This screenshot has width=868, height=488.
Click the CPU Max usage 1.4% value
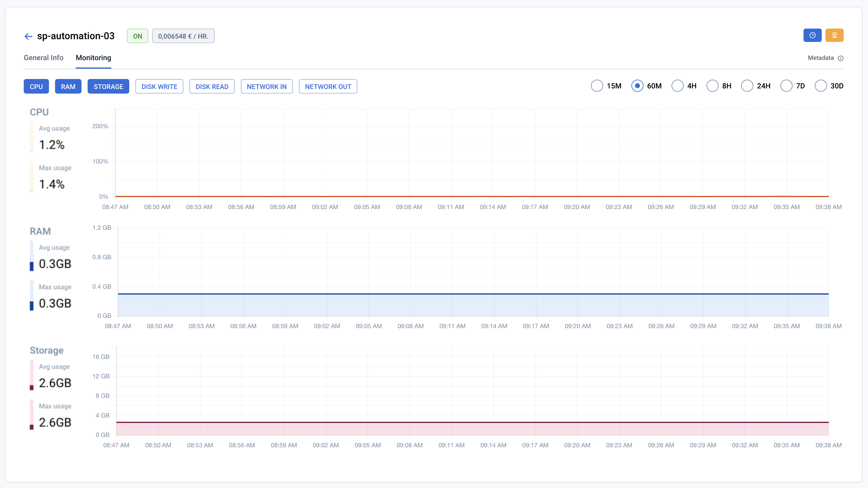coord(52,184)
